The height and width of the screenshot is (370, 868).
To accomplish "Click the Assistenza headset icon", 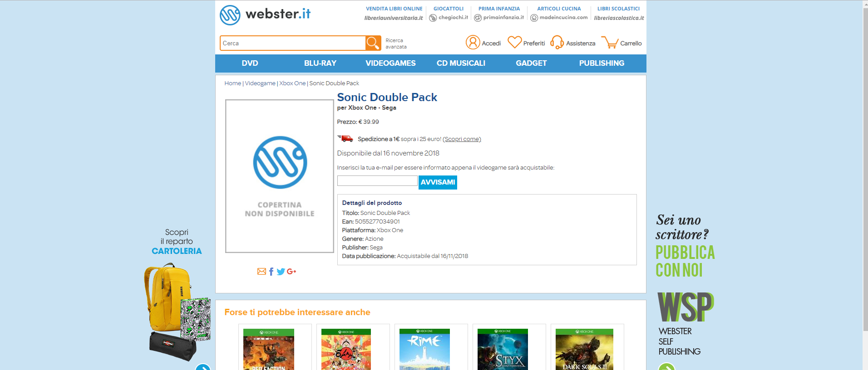I will point(557,43).
